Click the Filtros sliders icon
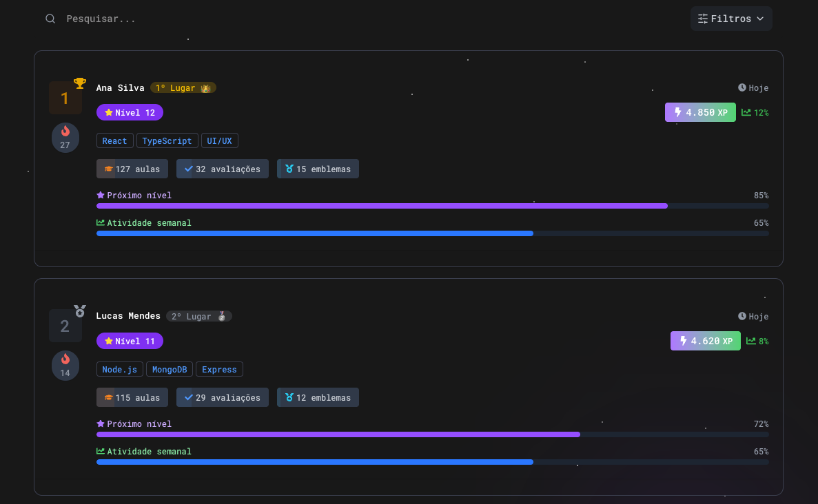Screen dimensions: 818x504 [703, 19]
